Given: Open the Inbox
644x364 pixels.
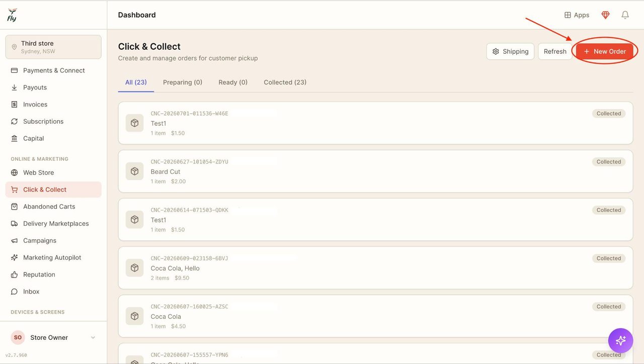Looking at the screenshot, I should click(x=53, y=292).
